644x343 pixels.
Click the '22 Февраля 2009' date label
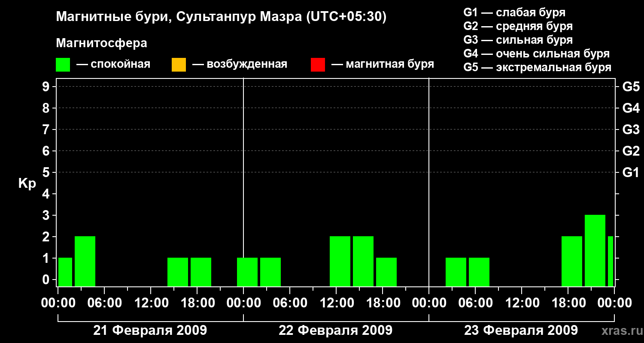(x=336, y=331)
